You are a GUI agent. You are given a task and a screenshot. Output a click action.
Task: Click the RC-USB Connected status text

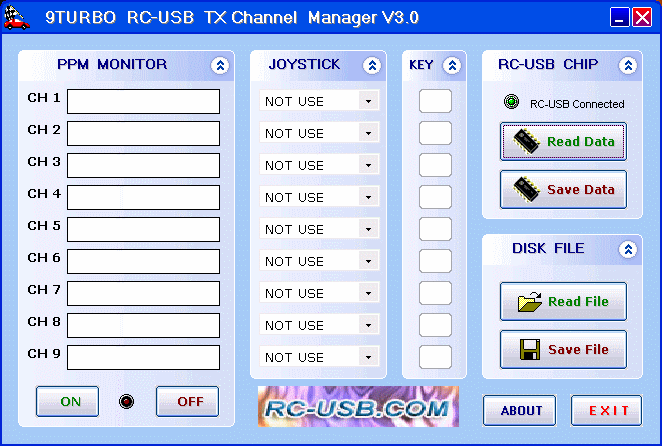coord(577,104)
